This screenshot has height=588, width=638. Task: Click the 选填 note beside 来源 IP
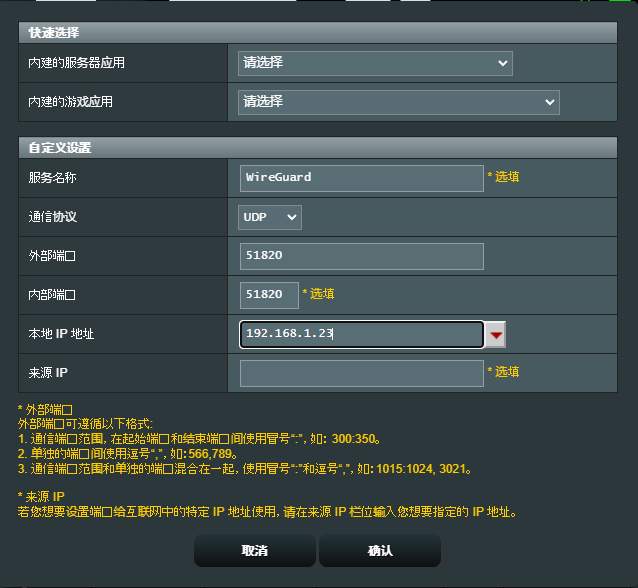pyautogui.click(x=503, y=372)
